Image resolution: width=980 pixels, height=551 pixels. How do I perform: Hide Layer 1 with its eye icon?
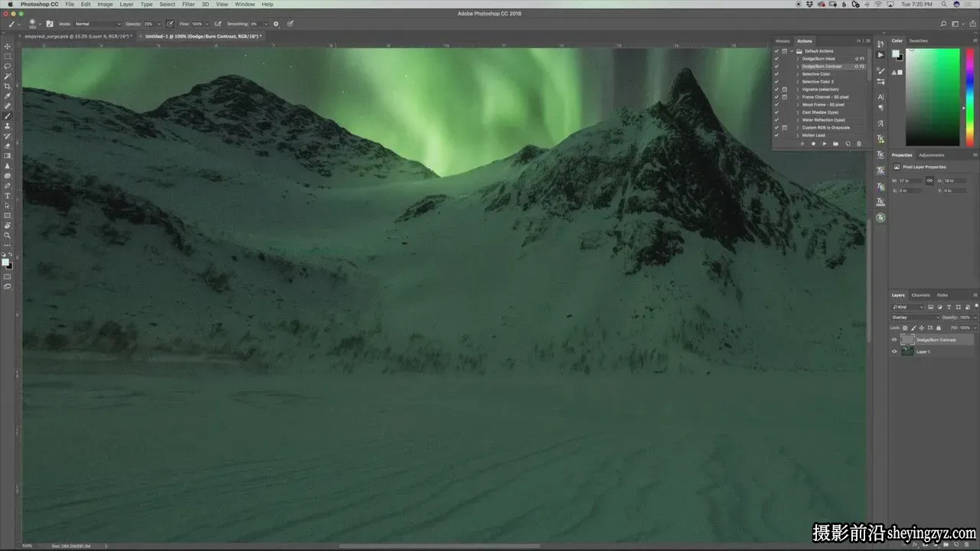(x=894, y=351)
